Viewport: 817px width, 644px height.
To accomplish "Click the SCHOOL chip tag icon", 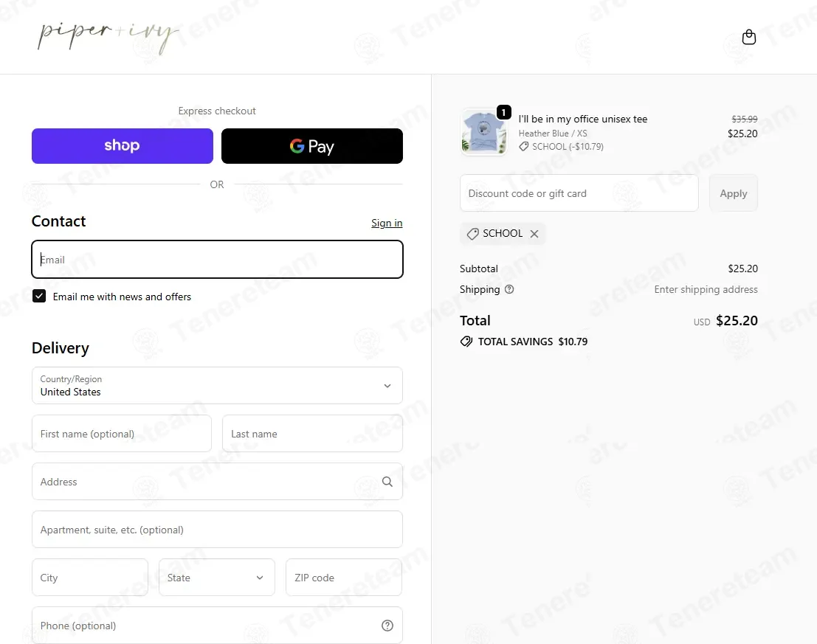I will coord(472,234).
